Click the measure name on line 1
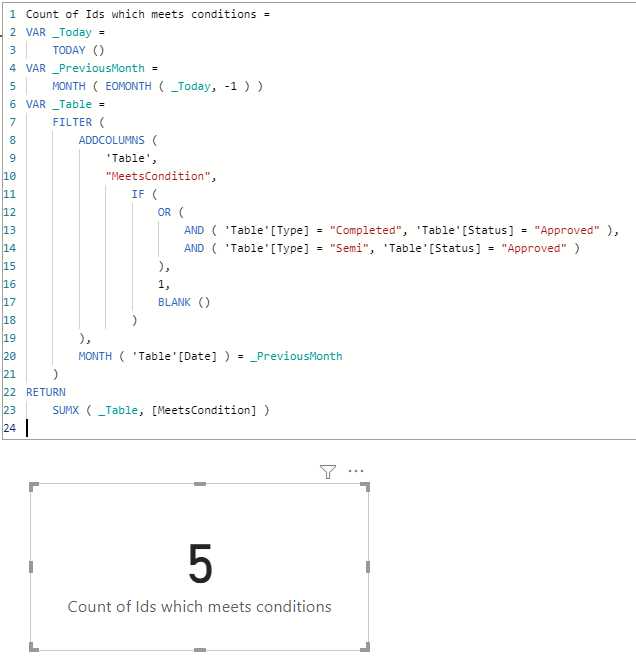The width and height of the screenshot is (636, 658). 141,14
